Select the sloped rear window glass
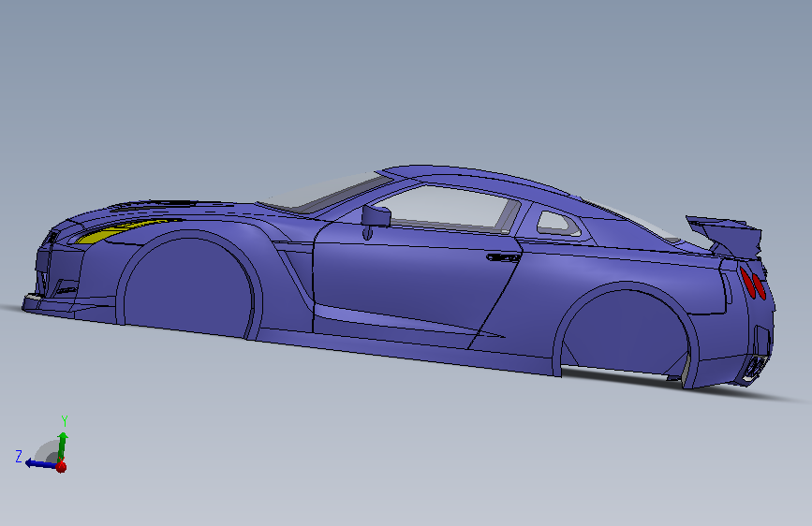The image size is (812, 526). (634, 220)
